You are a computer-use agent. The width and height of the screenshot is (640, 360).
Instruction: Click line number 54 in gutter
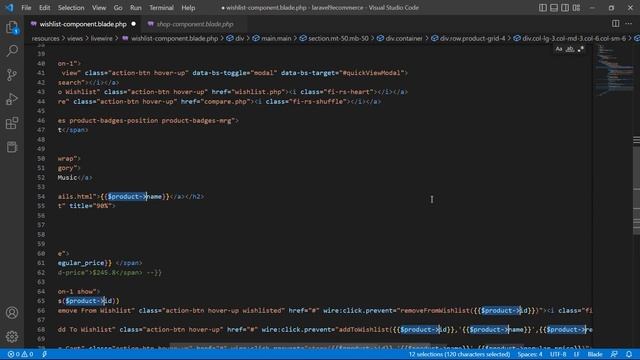(41, 197)
